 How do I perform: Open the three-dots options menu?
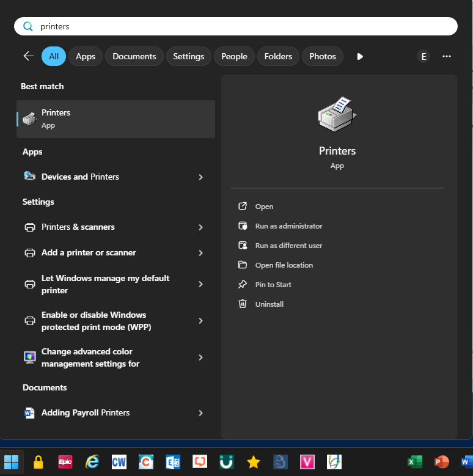pyautogui.click(x=447, y=56)
